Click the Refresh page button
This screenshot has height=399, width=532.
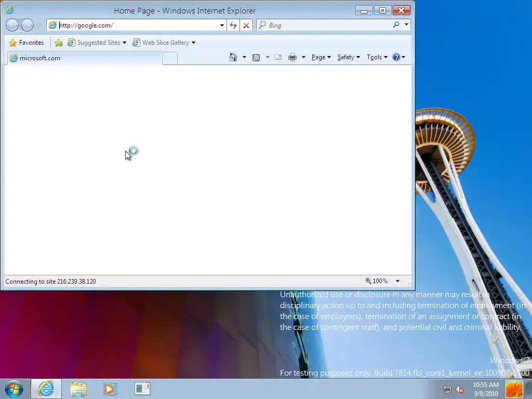[233, 25]
